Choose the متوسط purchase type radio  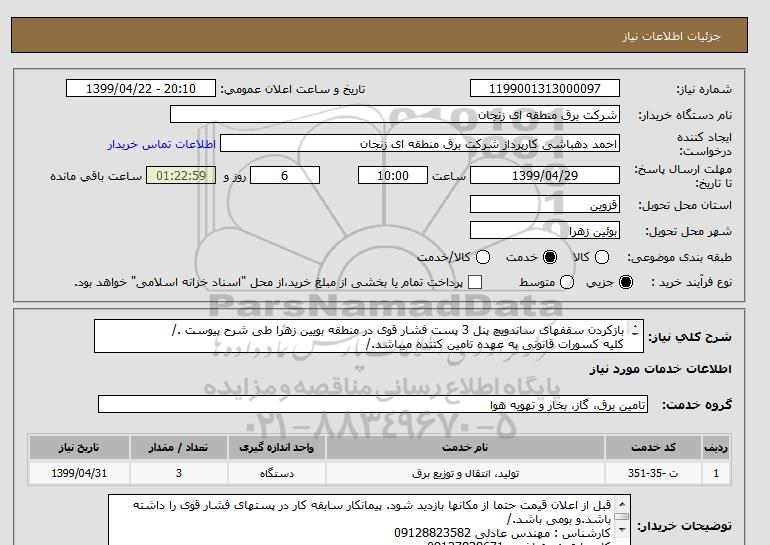pyautogui.click(x=567, y=282)
